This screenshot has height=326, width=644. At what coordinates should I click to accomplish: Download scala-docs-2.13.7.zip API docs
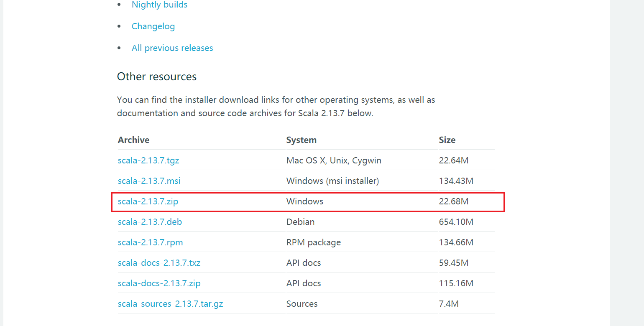pos(159,283)
